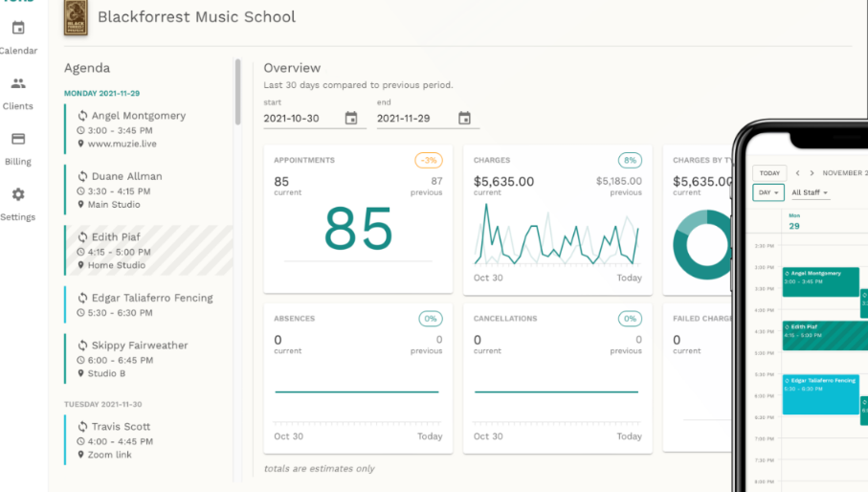The height and width of the screenshot is (492, 868).
Task: Click clock icon next to 4:00 - 4:45 PM
Action: pyautogui.click(x=80, y=441)
